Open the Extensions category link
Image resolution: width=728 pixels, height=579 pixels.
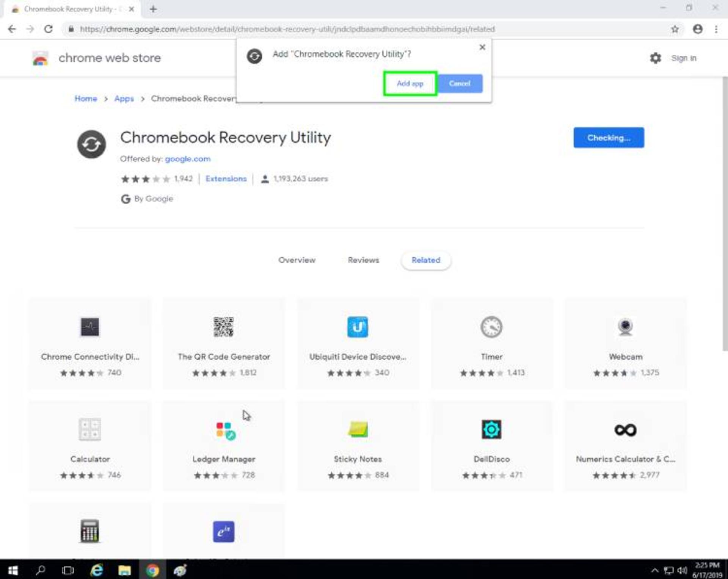coord(226,178)
